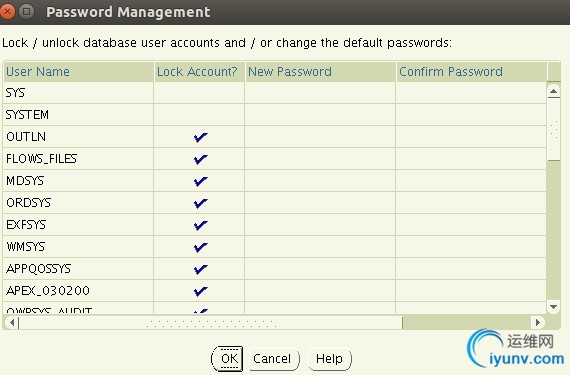
Task: Toggle the ORDSYS lock checkmark
Action: tap(200, 203)
